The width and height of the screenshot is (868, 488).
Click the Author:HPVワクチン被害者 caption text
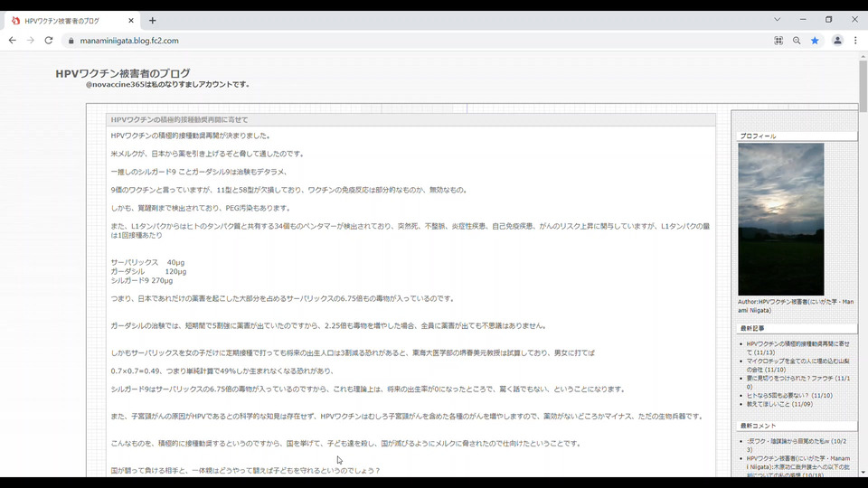point(796,306)
